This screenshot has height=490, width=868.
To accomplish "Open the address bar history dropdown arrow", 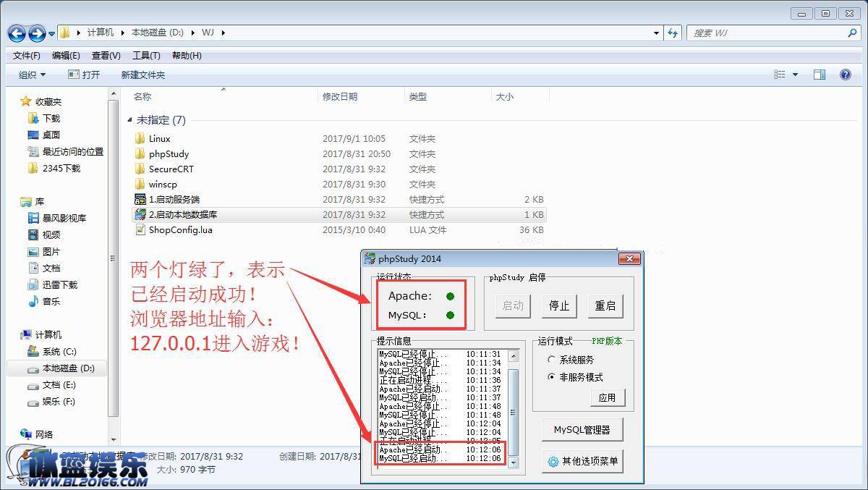I will tap(656, 33).
